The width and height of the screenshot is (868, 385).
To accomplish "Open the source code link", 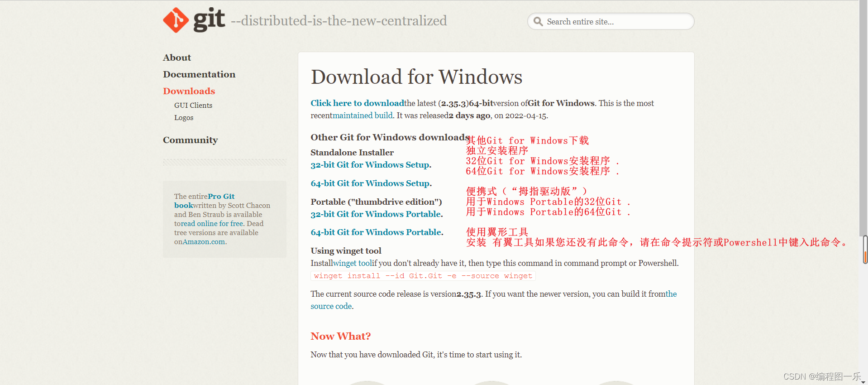I will pyautogui.click(x=332, y=306).
